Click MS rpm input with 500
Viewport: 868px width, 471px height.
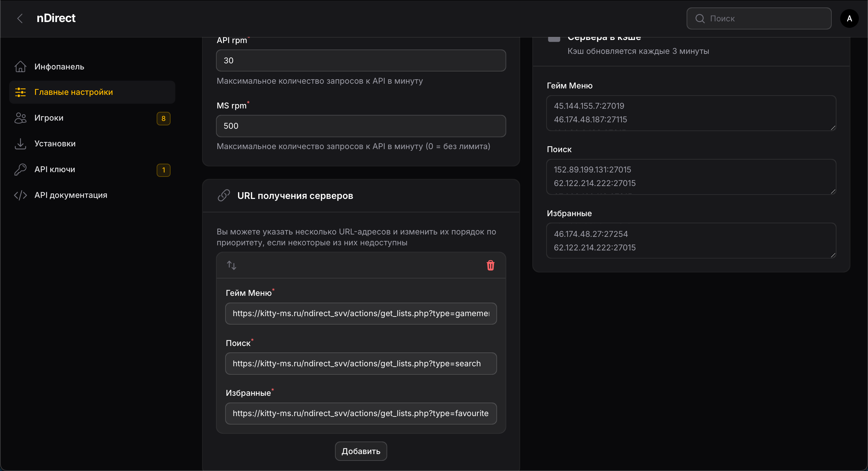click(361, 126)
